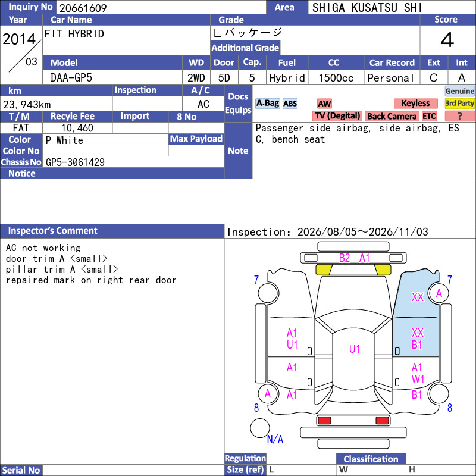Screen dimensions: 476x476
Task: Click the Additional Grade label
Action: pos(245,48)
